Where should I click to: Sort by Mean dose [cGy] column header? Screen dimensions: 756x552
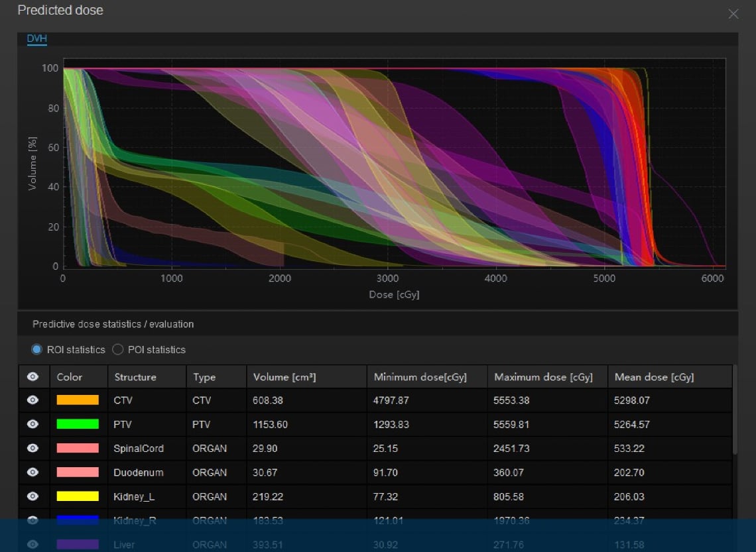pos(670,376)
